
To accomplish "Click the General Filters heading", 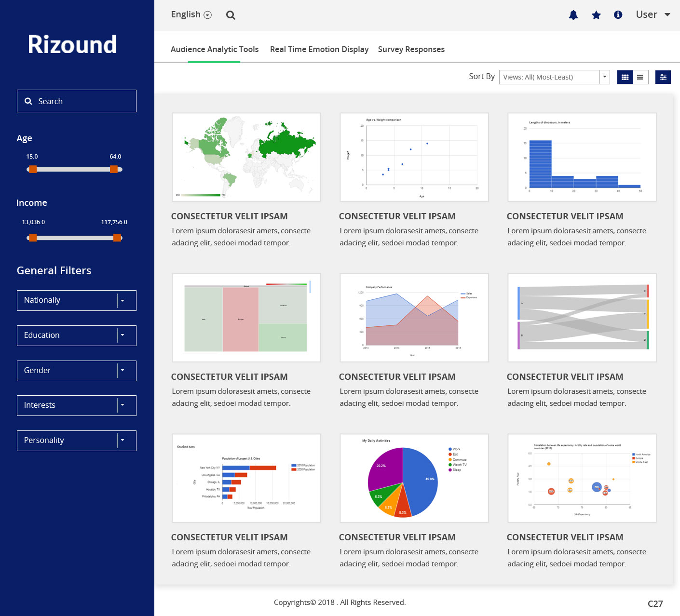I will tap(54, 270).
